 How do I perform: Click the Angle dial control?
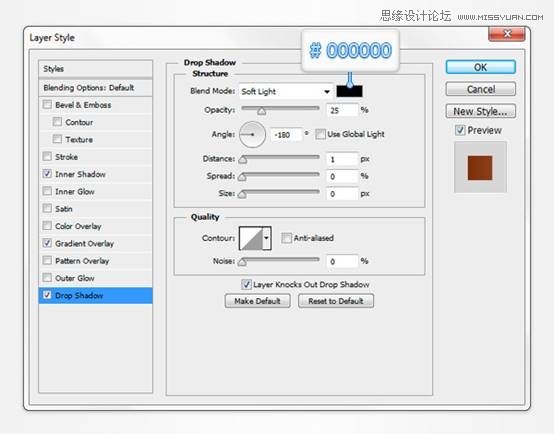[252, 134]
